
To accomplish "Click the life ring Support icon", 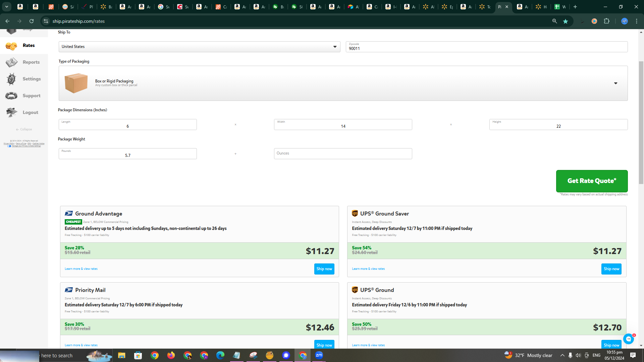I will (11, 96).
